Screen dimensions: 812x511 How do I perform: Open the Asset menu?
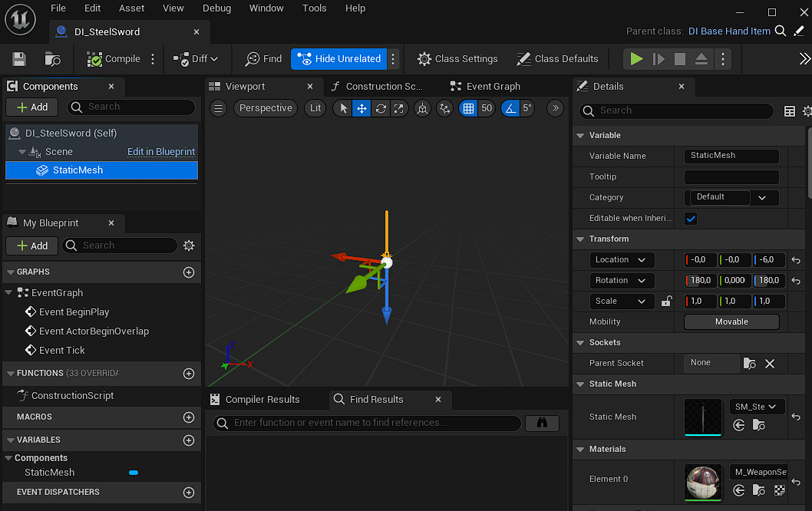point(131,8)
